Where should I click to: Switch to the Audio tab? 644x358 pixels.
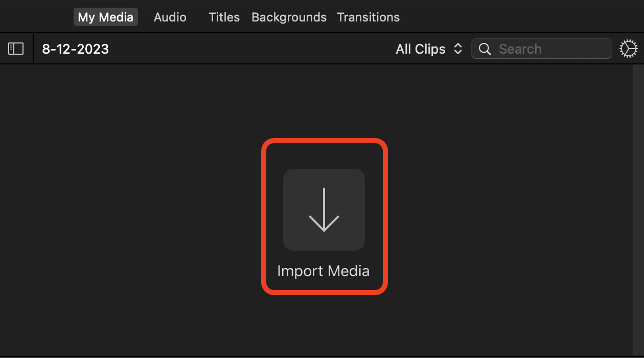pyautogui.click(x=170, y=17)
